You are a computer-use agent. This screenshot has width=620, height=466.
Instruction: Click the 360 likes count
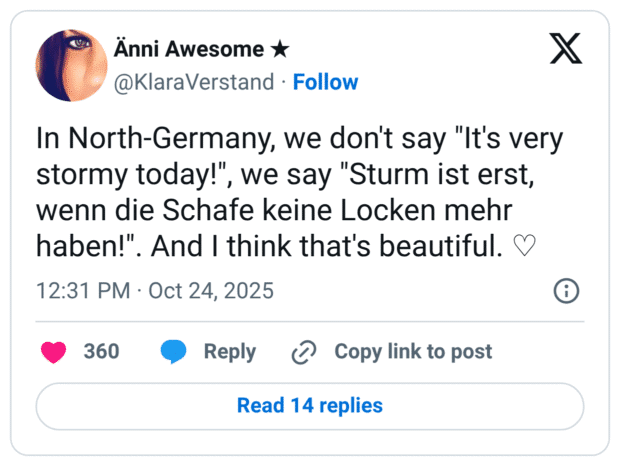101,352
